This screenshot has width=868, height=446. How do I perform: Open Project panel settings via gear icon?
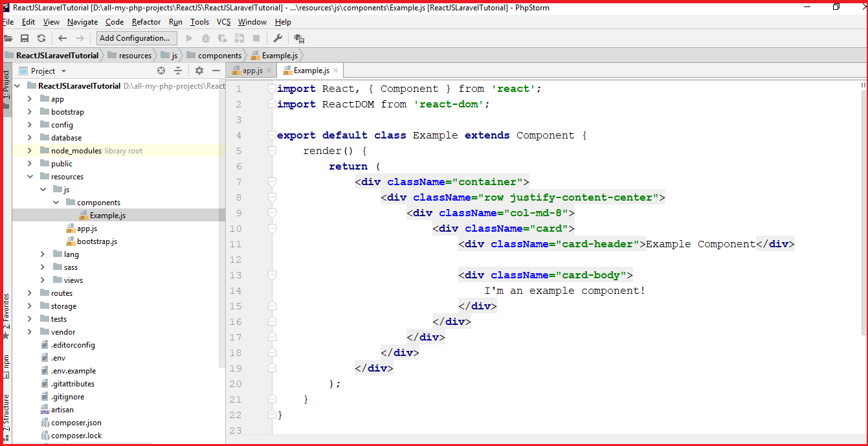pyautogui.click(x=198, y=71)
